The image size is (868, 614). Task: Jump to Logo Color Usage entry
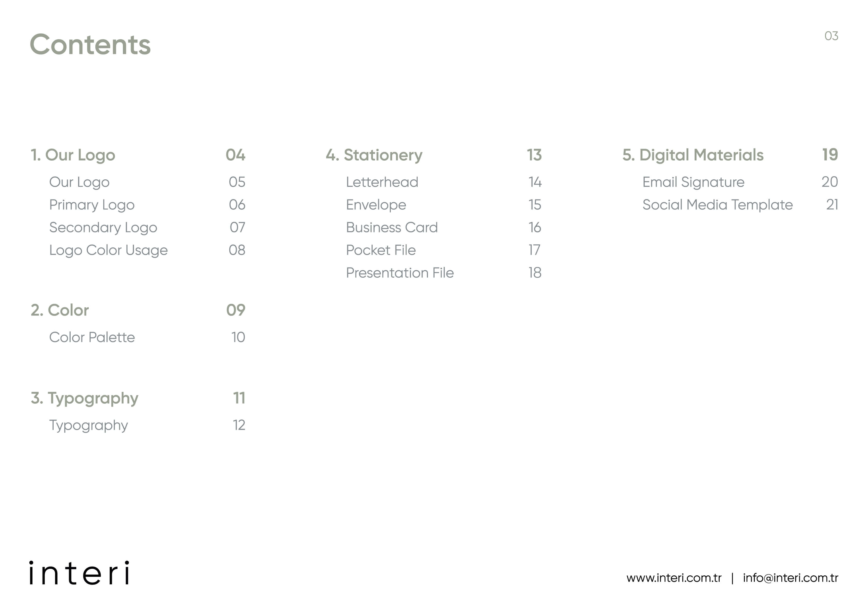[108, 251]
